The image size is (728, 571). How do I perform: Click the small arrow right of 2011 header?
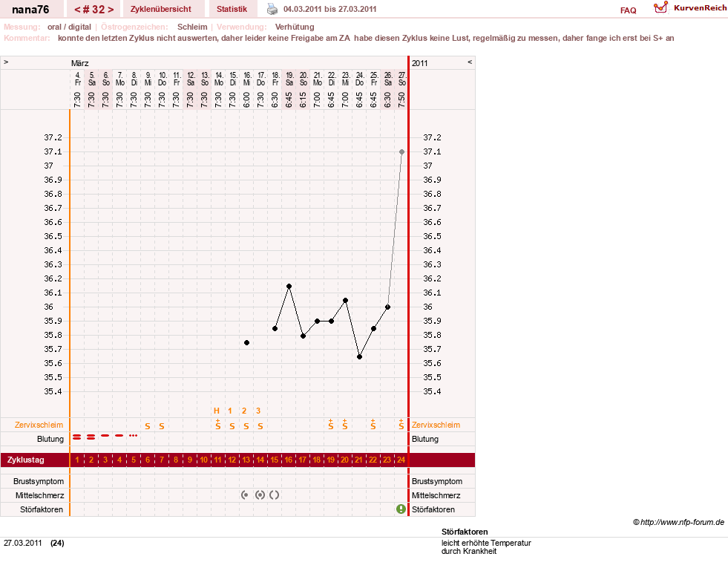(470, 62)
